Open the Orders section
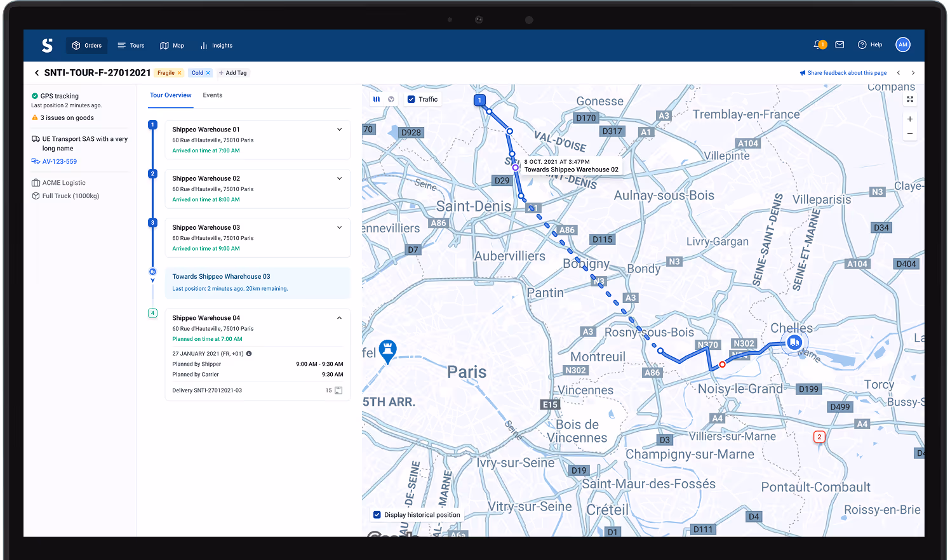 pos(86,46)
